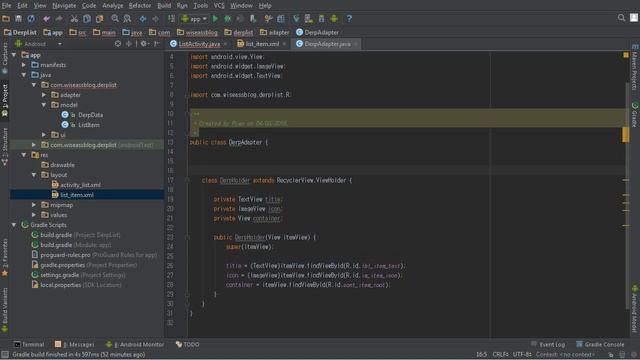Click the Open folder toolbar icon

[6, 19]
